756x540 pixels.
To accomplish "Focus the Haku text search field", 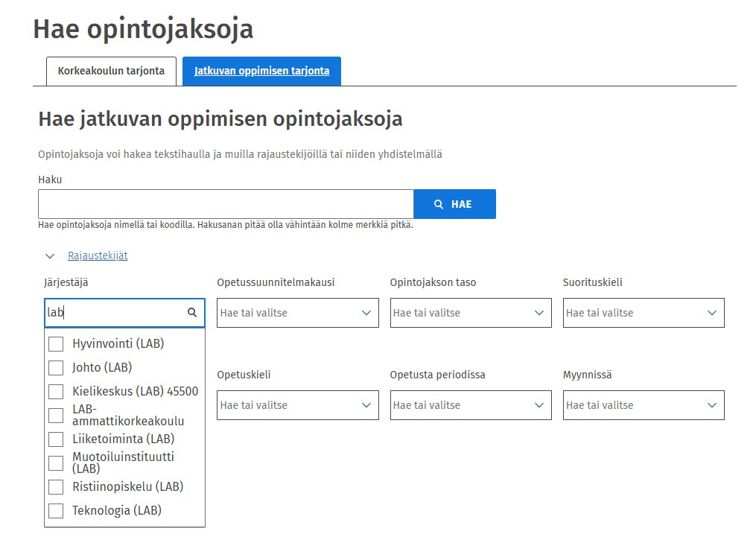I will pyautogui.click(x=226, y=204).
